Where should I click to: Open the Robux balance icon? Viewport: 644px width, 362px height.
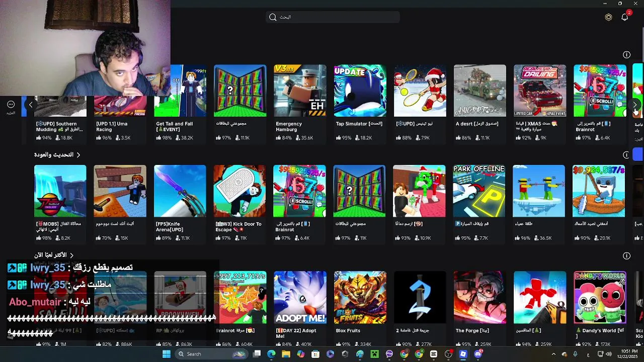pos(608,17)
